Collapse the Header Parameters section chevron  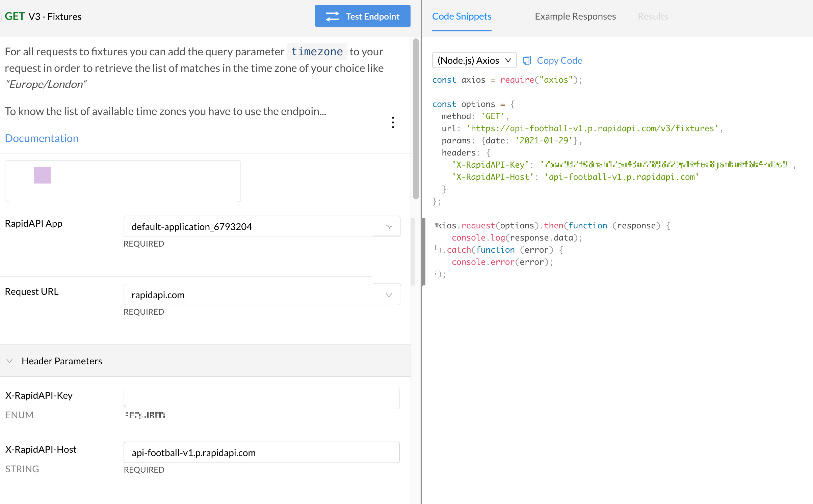click(x=10, y=361)
